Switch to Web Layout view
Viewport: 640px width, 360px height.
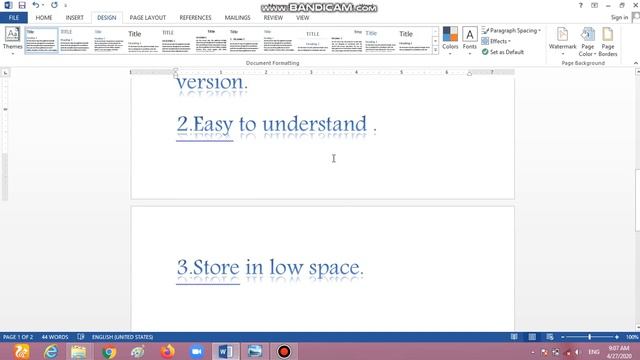pos(550,337)
